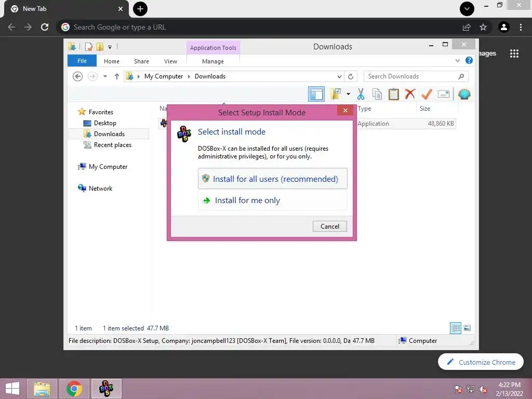532x399 pixels.
Task: Open the Windows Start button
Action: (x=12, y=389)
